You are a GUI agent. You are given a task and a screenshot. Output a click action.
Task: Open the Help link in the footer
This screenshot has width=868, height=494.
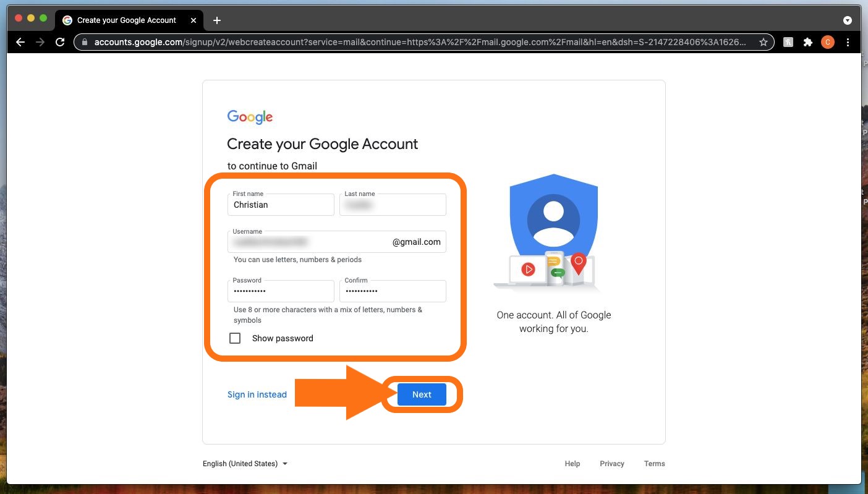[572, 464]
